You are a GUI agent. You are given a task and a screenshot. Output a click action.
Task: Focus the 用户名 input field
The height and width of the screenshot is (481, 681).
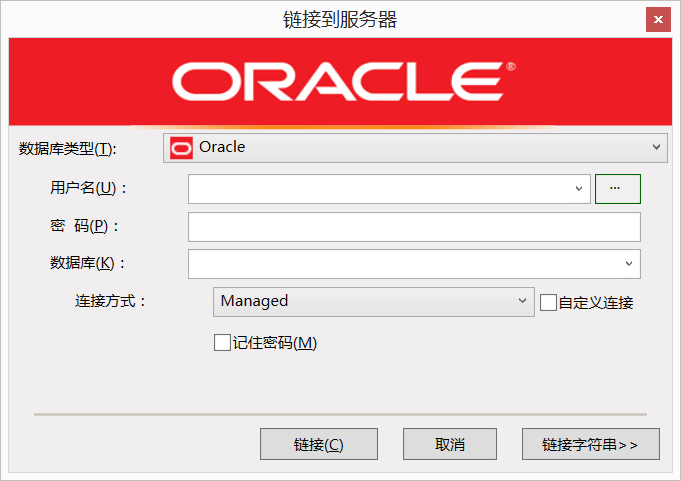pyautogui.click(x=389, y=188)
